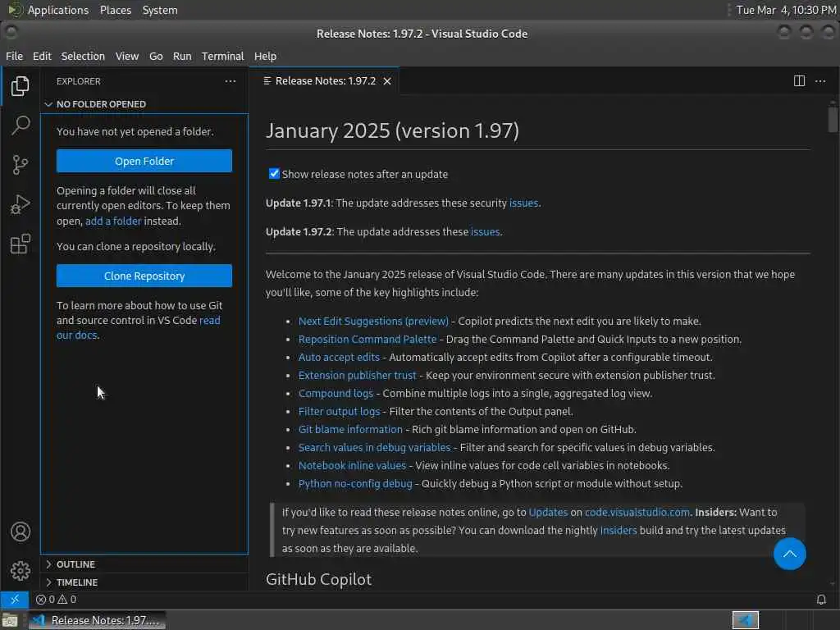Viewport: 840px width, 630px height.
Task: Open the Search view in activity bar
Action: point(21,125)
